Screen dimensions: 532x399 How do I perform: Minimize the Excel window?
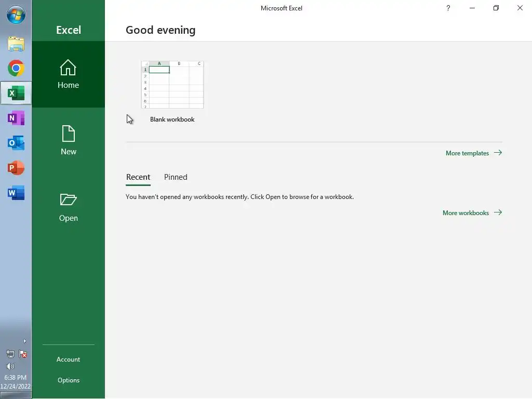coord(472,8)
